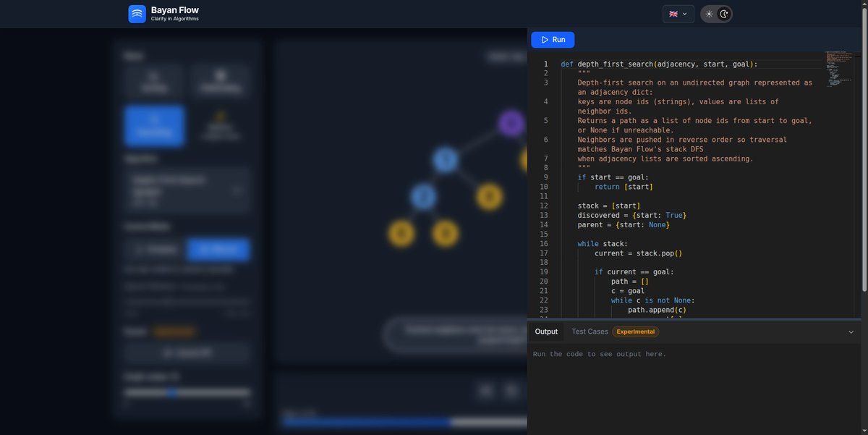Click the comment 'when adjacency lists are sorted ascending.'
Viewport: 868px width, 435px height.
pyautogui.click(x=665, y=159)
